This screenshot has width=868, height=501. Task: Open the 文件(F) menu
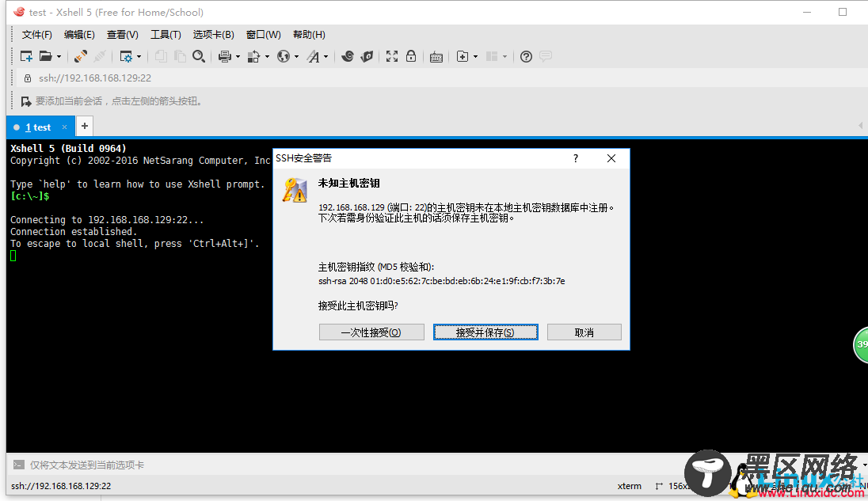(x=37, y=35)
